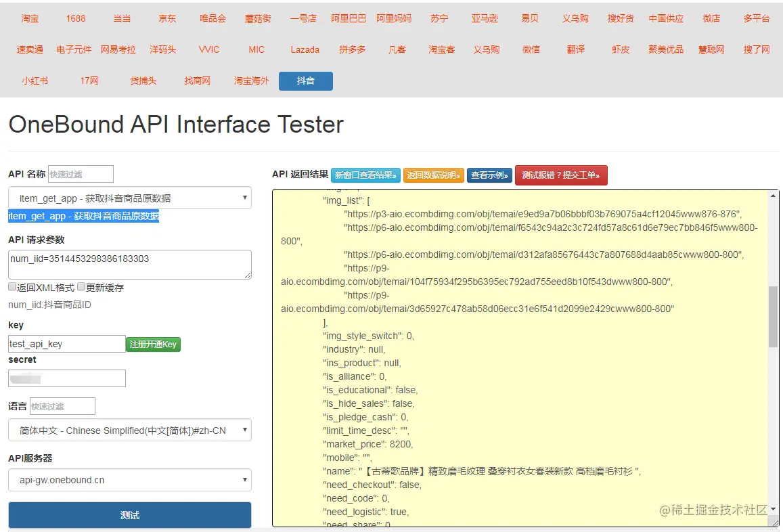Switch to the 淘宝 platform tab

coord(30,18)
